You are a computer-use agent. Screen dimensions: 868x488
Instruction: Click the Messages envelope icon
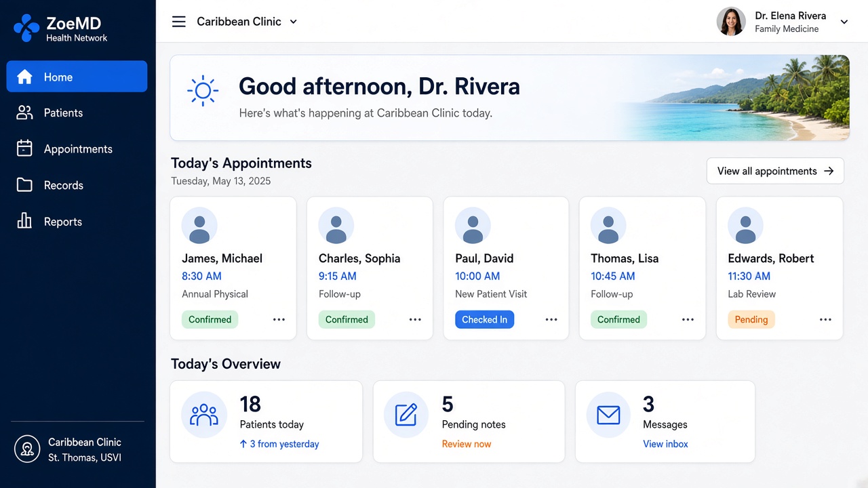click(608, 414)
